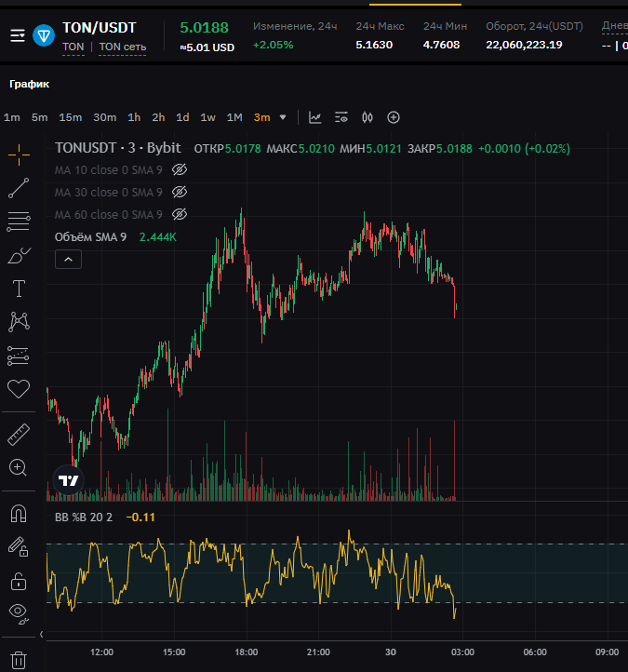Screen dimensions: 628x672
Task: Switch to candlestick chart style icon
Action: (367, 117)
